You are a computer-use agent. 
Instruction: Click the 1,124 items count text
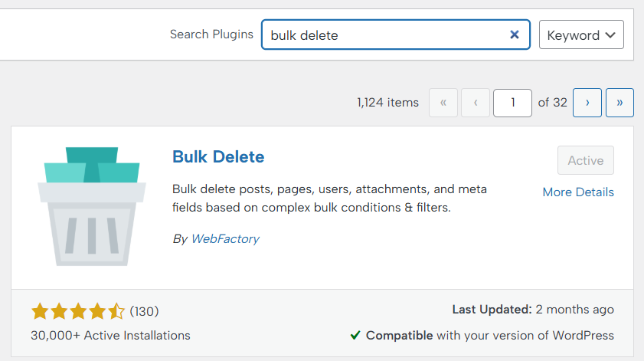pos(387,103)
